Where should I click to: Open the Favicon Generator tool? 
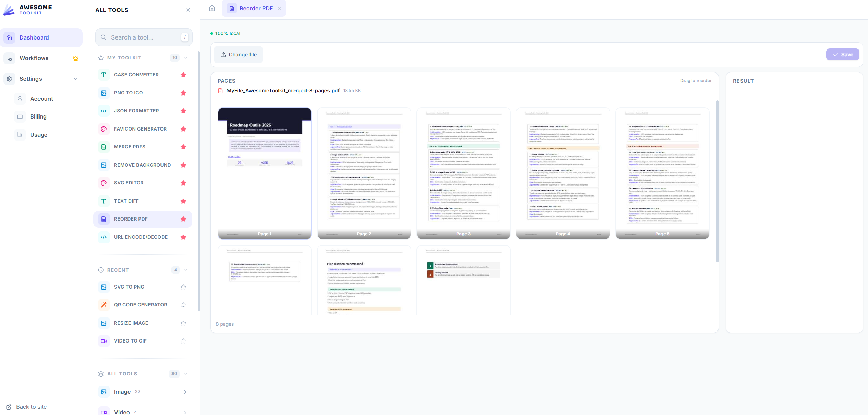click(x=140, y=128)
